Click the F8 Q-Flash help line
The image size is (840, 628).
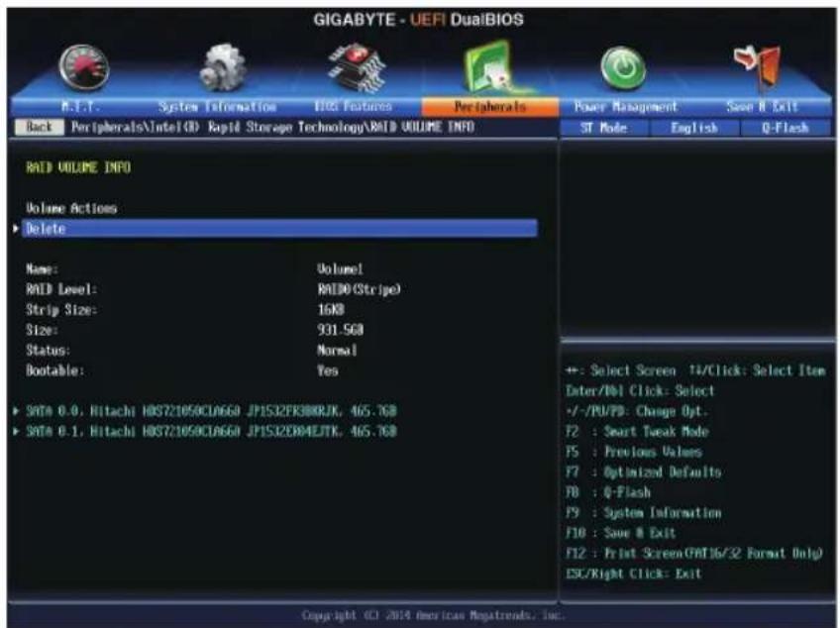click(608, 492)
